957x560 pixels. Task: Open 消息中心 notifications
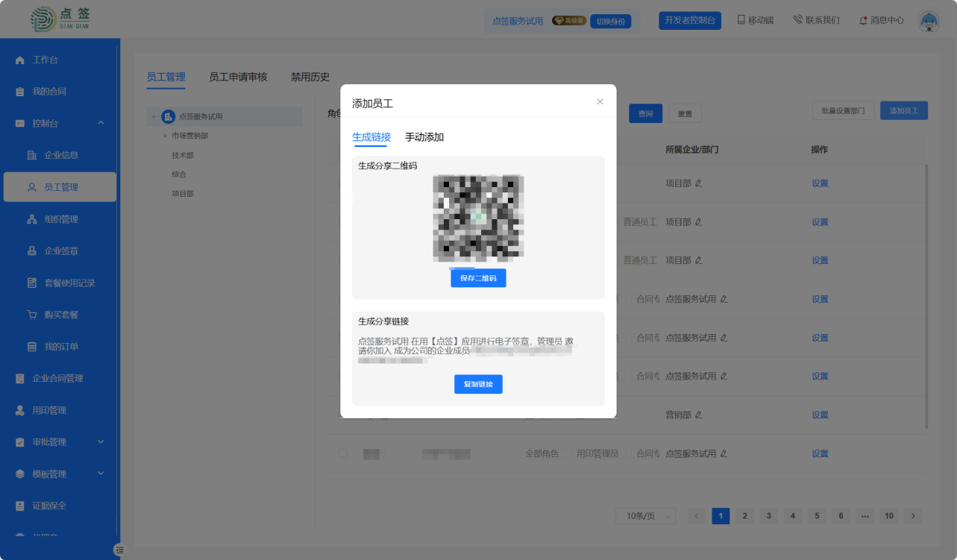coord(882,20)
